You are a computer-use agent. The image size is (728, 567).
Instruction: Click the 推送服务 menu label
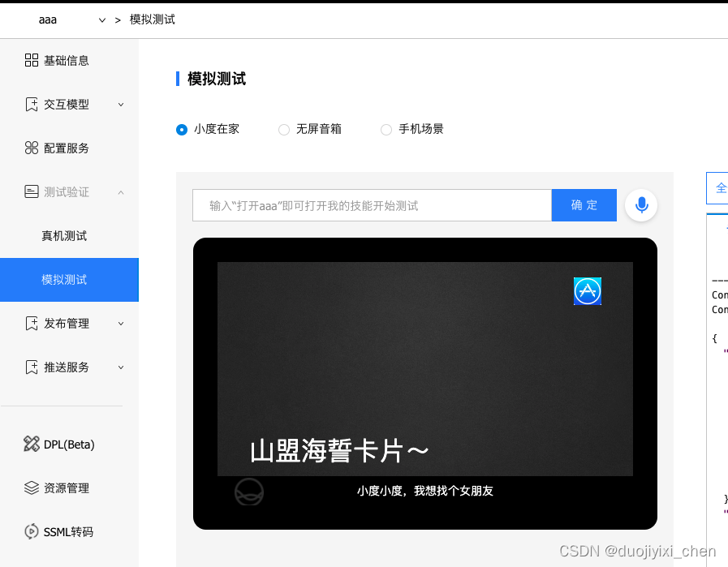click(x=67, y=367)
